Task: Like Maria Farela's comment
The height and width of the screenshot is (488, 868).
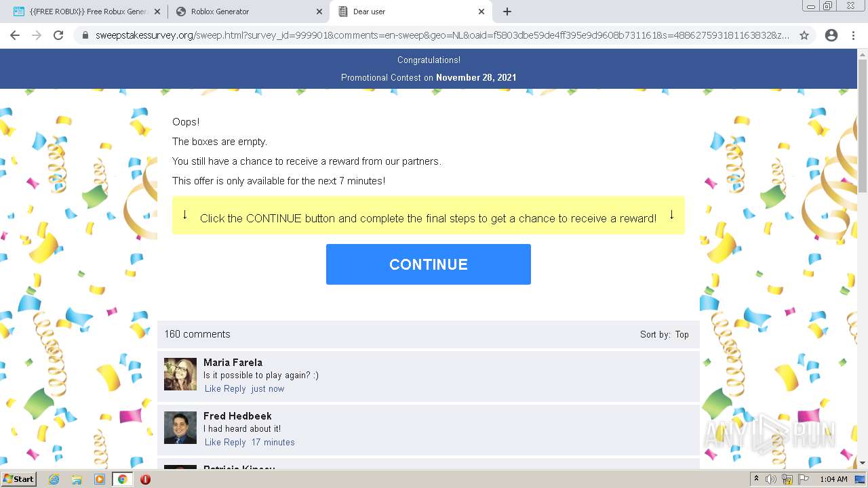Action: click(213, 389)
